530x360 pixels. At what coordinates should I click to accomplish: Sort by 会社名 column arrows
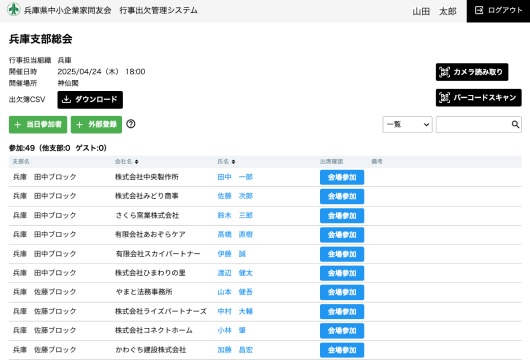pyautogui.click(x=137, y=162)
